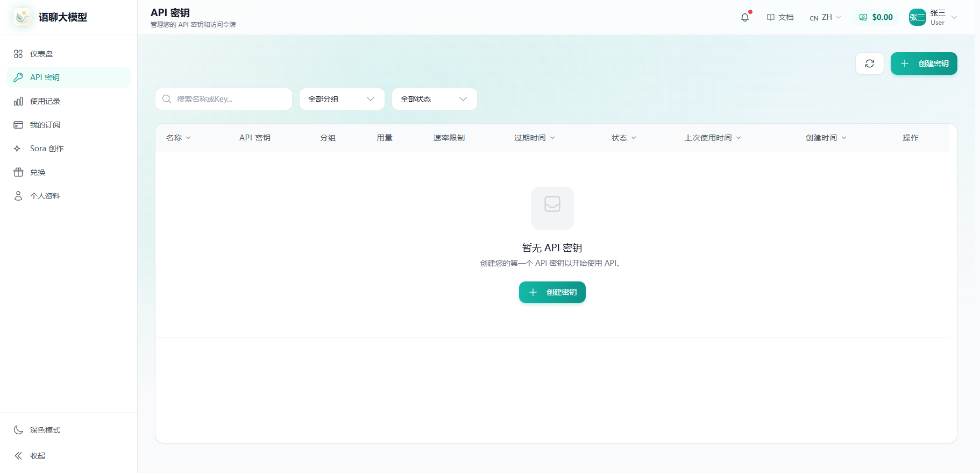Viewport: 980px width, 473px height.
Task: Click the centered 创建密钥 button
Action: 552,292
